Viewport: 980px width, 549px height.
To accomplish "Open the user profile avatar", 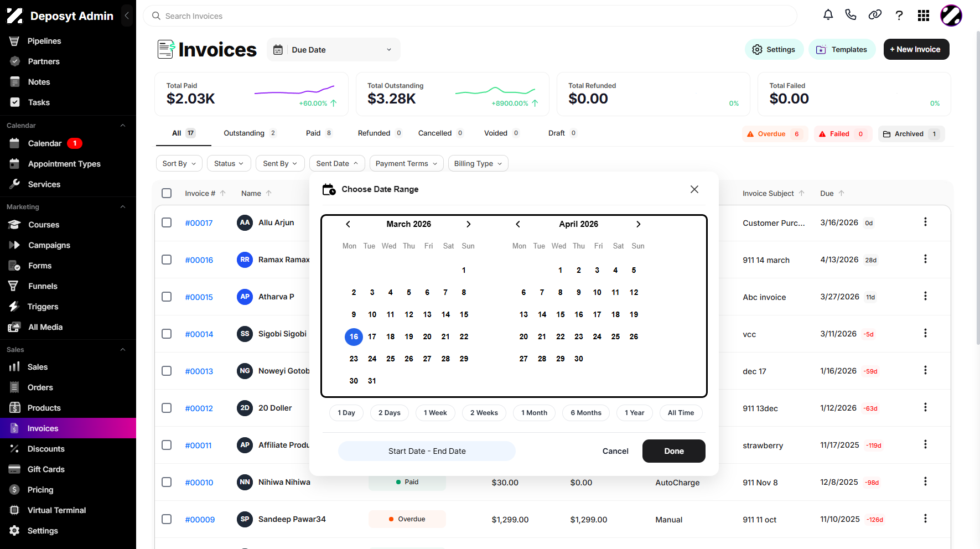I will click(951, 15).
